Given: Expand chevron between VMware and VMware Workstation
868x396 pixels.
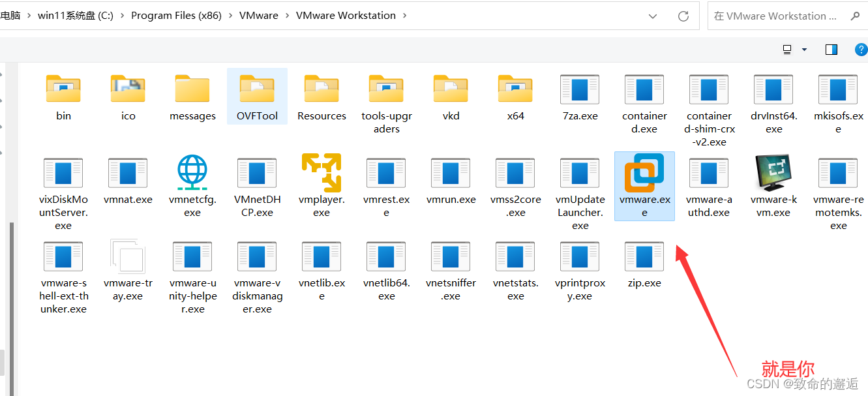Looking at the screenshot, I should [288, 16].
